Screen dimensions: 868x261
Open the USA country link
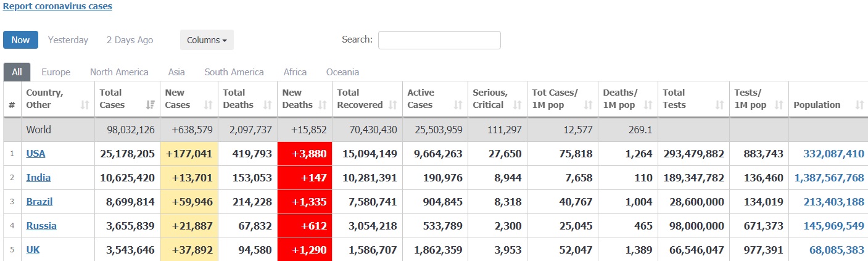click(35, 154)
